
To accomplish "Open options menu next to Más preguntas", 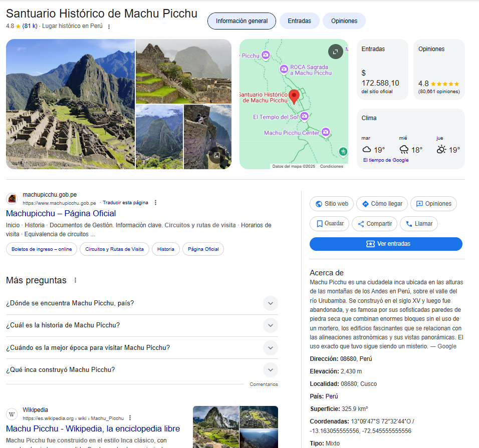I will (76, 280).
